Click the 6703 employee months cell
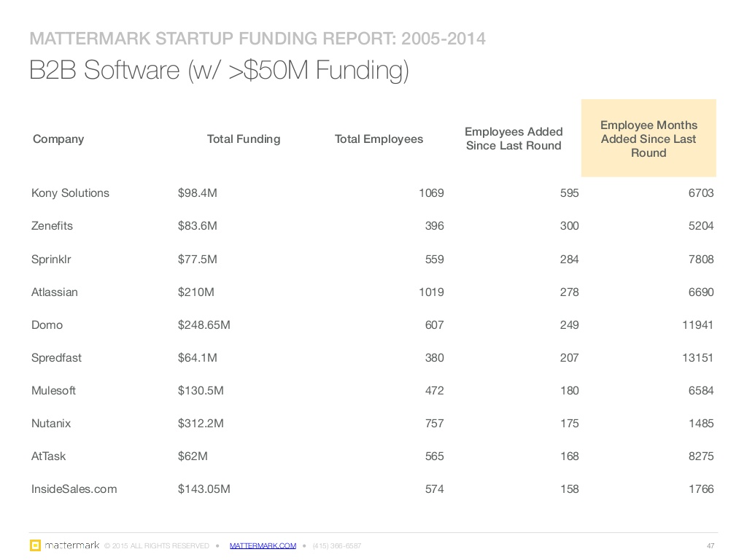Viewport: 747px width, 560px height. coord(701,192)
